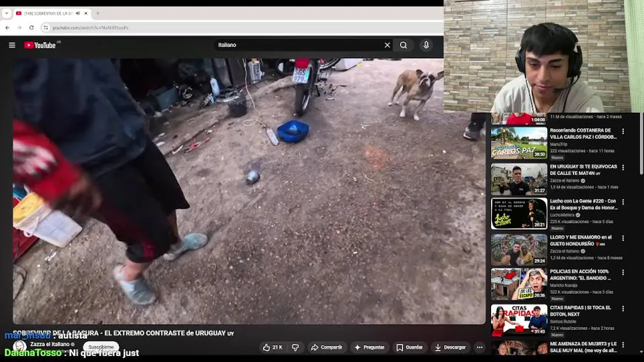Open the more actions three-dot menu under video

click(479, 347)
